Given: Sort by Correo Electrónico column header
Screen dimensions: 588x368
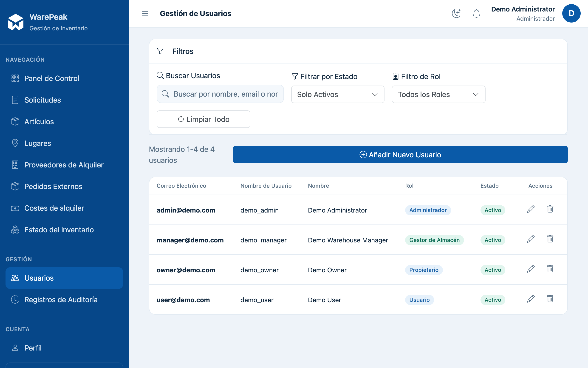Looking at the screenshot, I should click(181, 186).
